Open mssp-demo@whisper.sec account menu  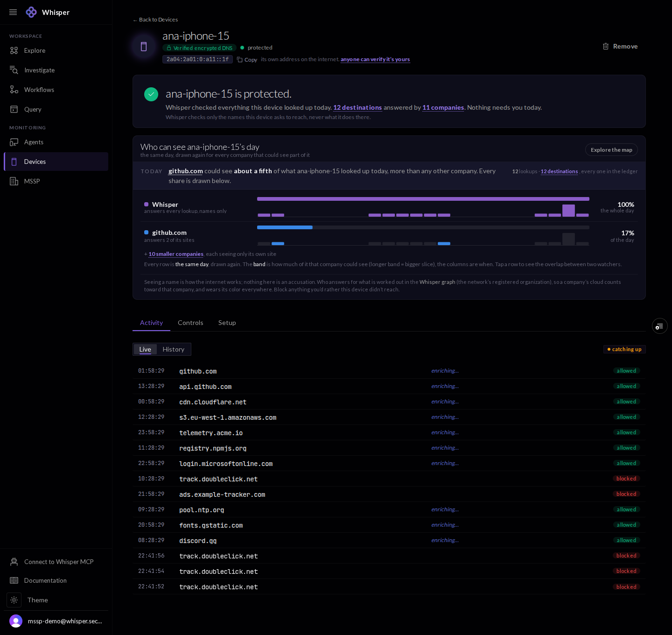coord(56,621)
